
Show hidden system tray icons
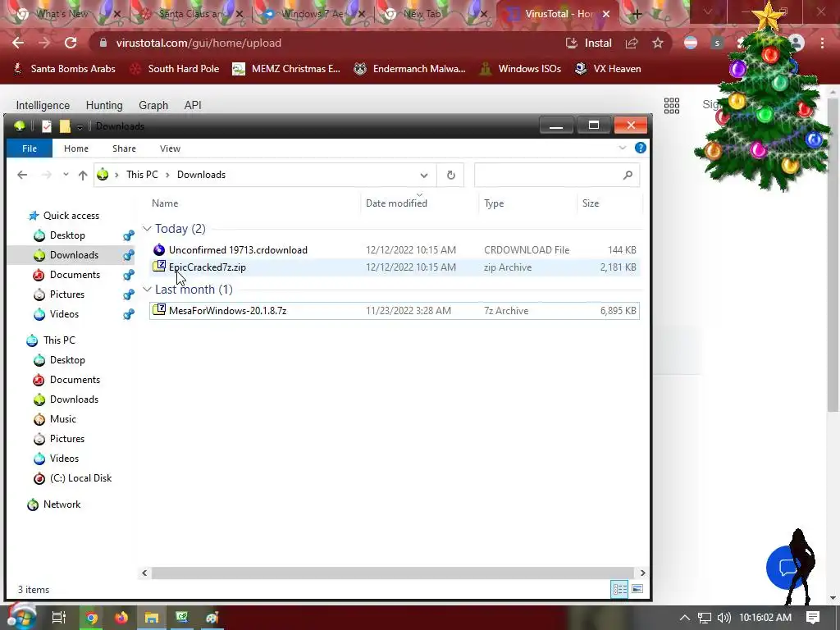[685, 618]
